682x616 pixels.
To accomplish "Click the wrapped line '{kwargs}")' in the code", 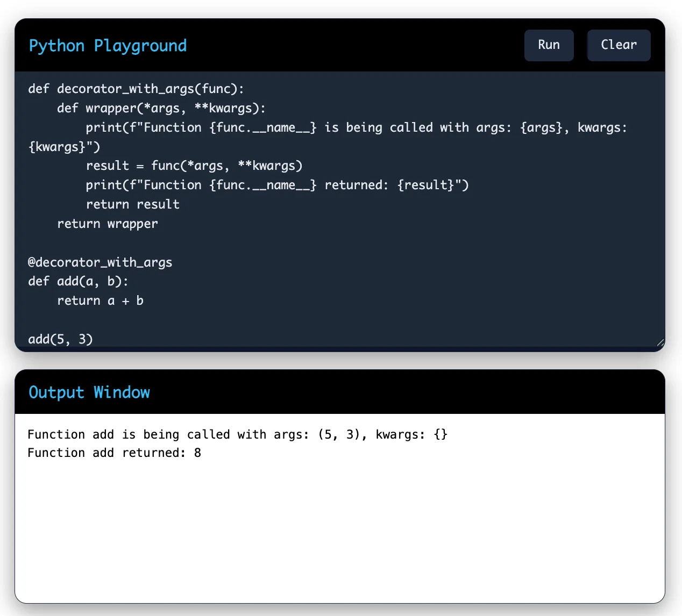I will tap(64, 147).
